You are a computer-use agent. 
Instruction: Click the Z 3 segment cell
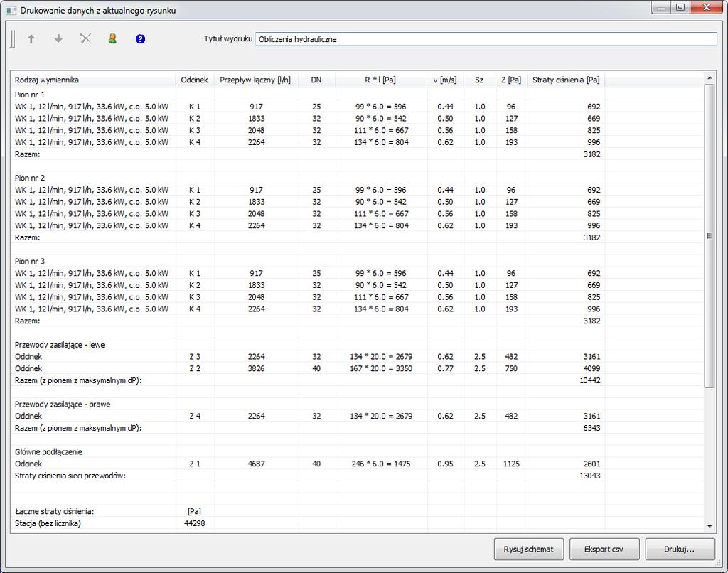click(x=195, y=357)
